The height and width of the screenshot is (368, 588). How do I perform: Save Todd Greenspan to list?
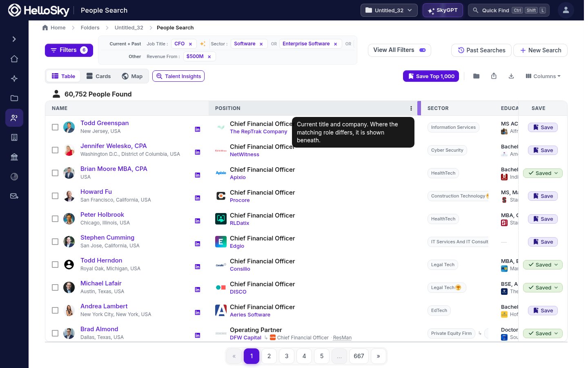click(x=543, y=127)
